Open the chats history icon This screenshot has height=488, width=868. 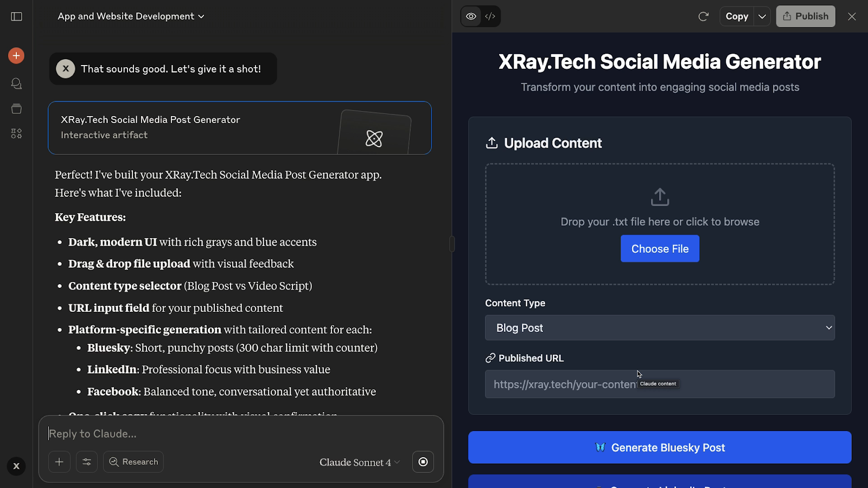point(16,84)
